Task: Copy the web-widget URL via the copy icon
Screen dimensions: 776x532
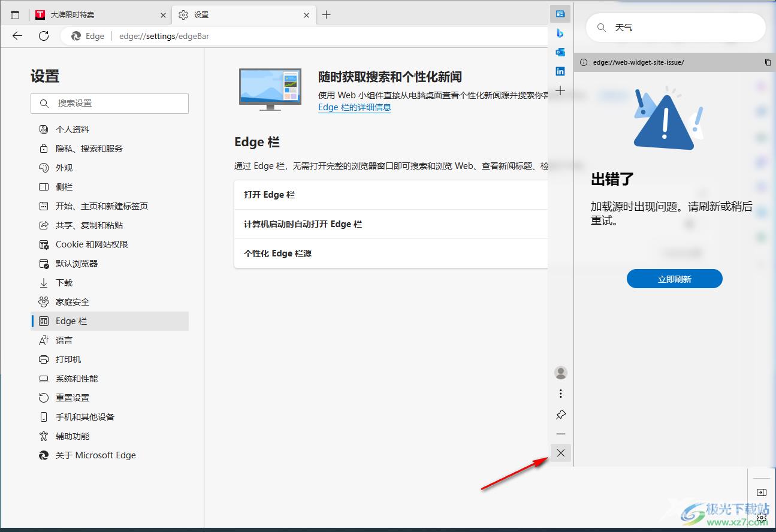Action: coord(768,62)
